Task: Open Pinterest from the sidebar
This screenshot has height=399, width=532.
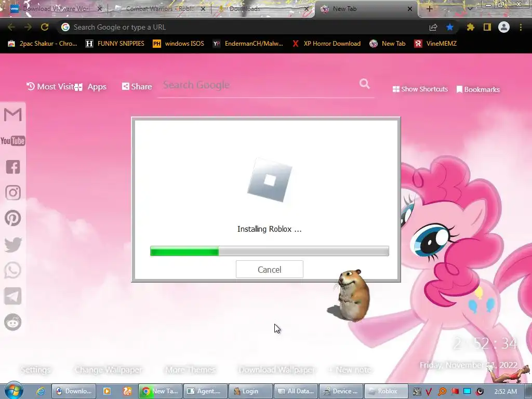Action: point(13,218)
